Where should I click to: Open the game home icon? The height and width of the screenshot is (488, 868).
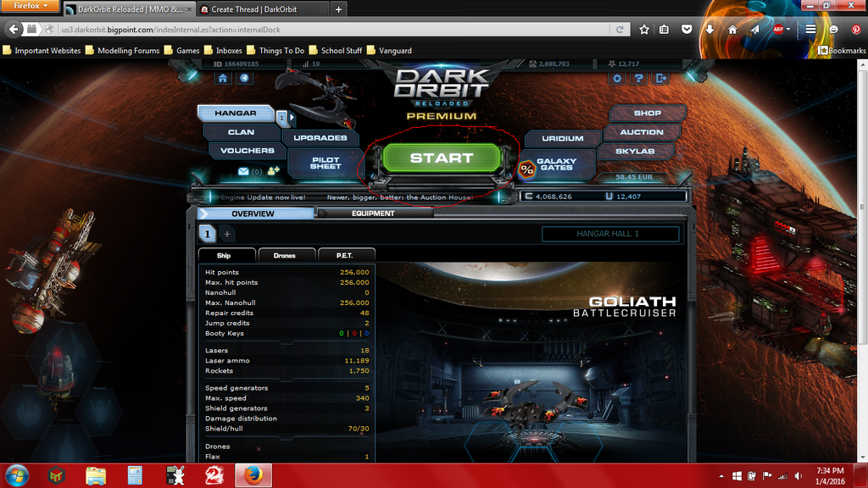tap(223, 78)
